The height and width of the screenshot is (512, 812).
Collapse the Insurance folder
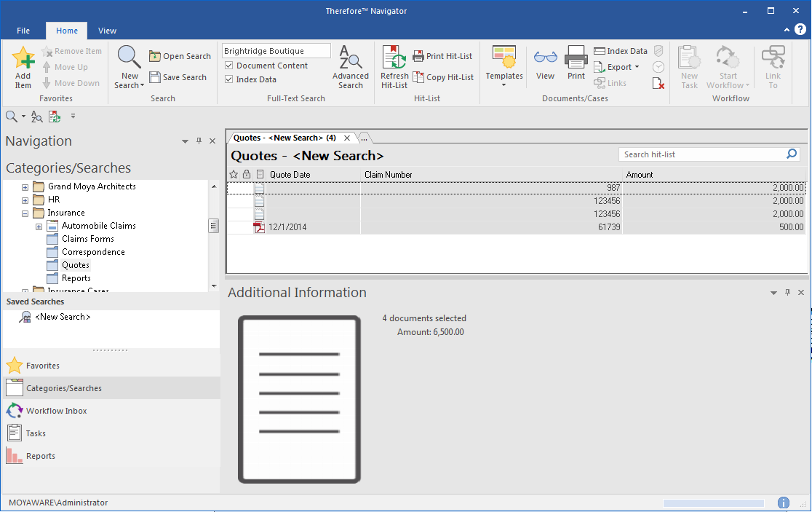click(25, 213)
